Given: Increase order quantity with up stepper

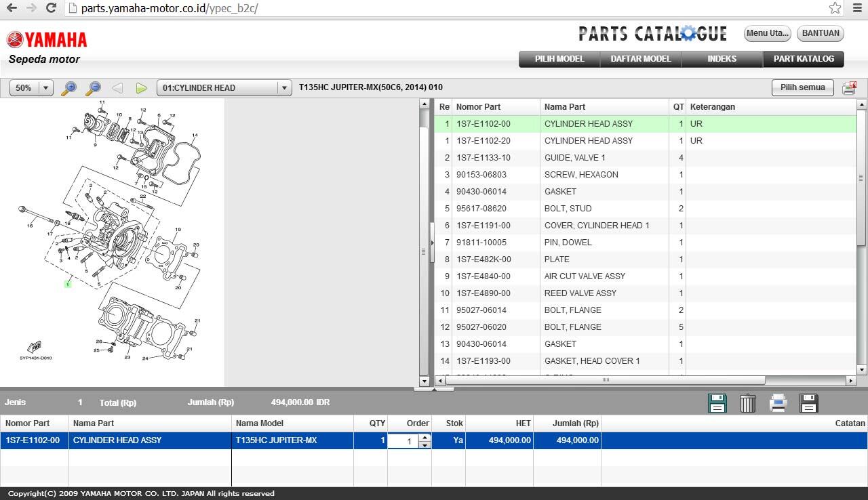Looking at the screenshot, I should pyautogui.click(x=425, y=438).
